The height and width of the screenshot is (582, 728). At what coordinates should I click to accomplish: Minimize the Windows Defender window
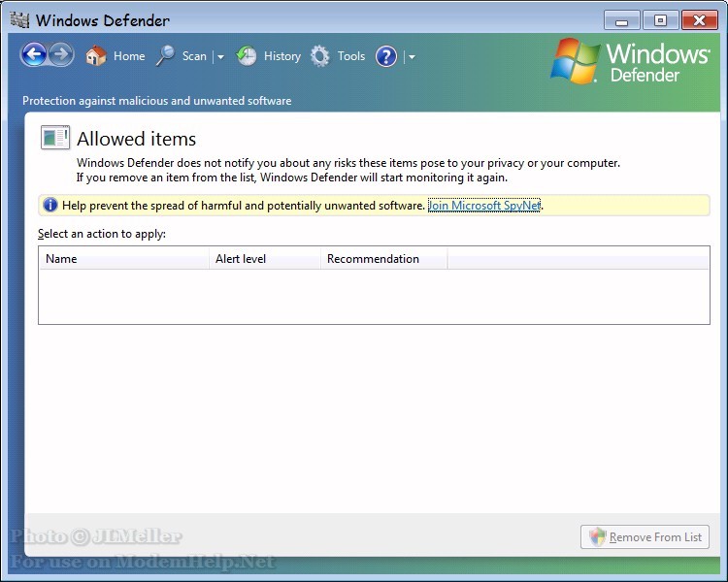[621, 20]
